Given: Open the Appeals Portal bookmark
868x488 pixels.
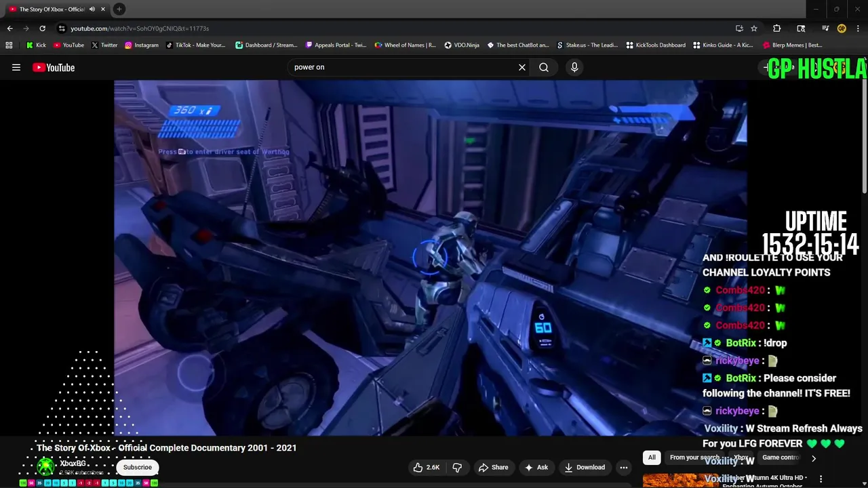Looking at the screenshot, I should (336, 45).
